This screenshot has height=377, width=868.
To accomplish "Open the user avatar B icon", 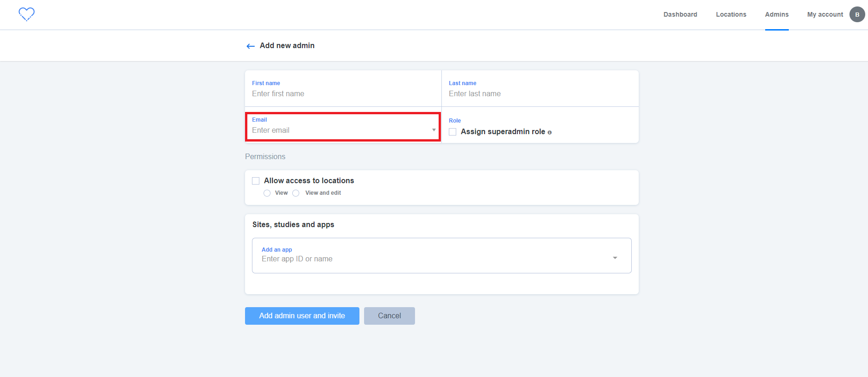I will point(857,14).
